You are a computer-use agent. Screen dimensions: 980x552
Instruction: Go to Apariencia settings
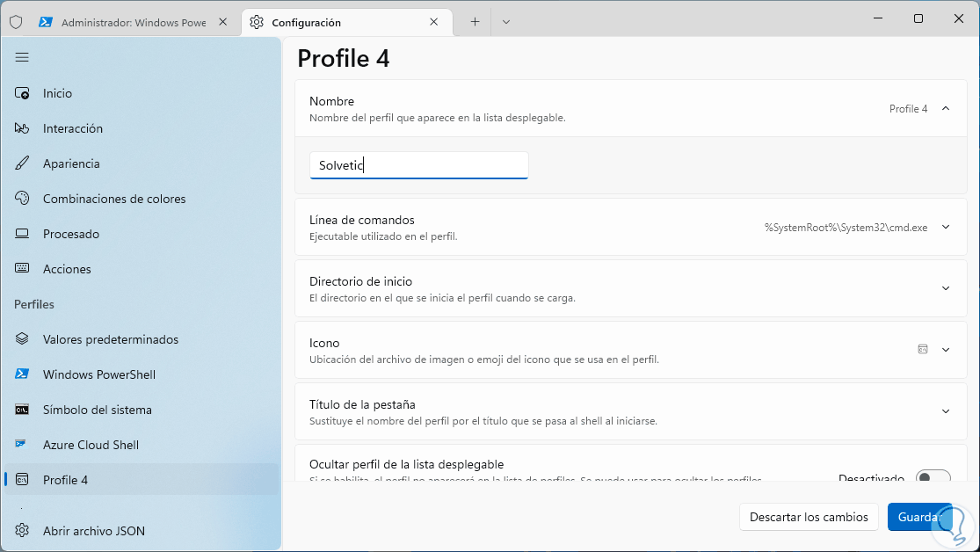(x=71, y=163)
